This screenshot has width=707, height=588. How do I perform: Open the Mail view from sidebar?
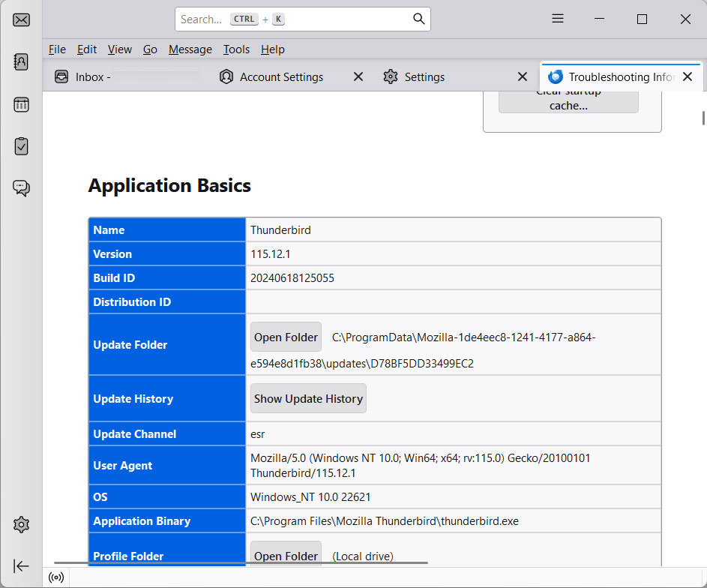point(20,20)
